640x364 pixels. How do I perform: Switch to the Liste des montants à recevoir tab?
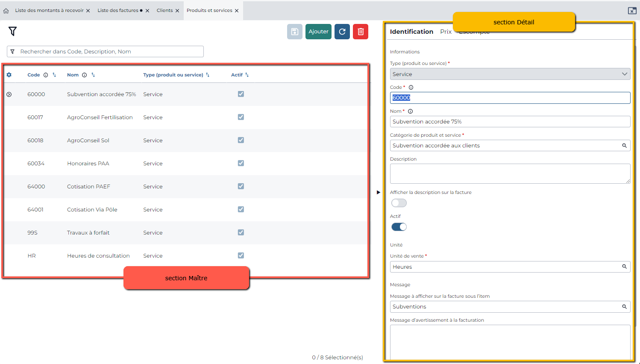tap(49, 10)
